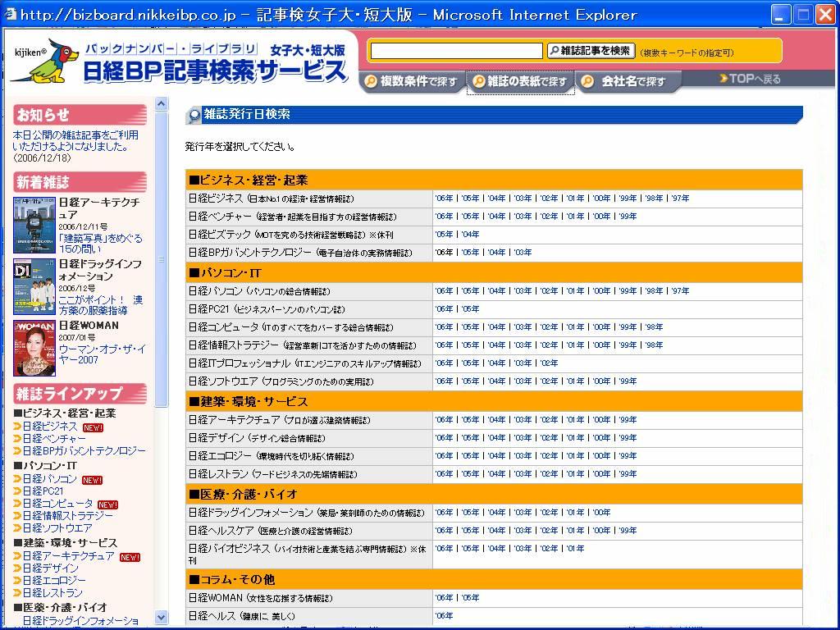This screenshot has width=840, height=630.
Task: Focus the keyword search input field
Action: [x=457, y=51]
